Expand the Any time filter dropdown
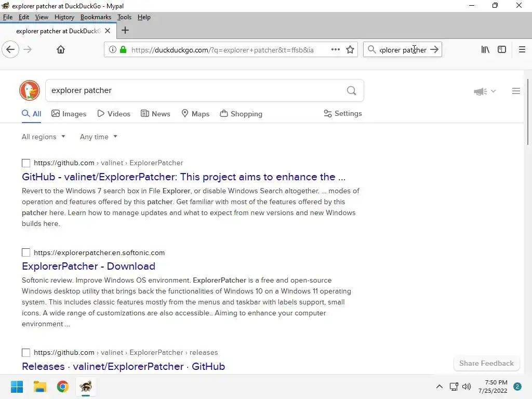This screenshot has height=399, width=532. (x=98, y=137)
